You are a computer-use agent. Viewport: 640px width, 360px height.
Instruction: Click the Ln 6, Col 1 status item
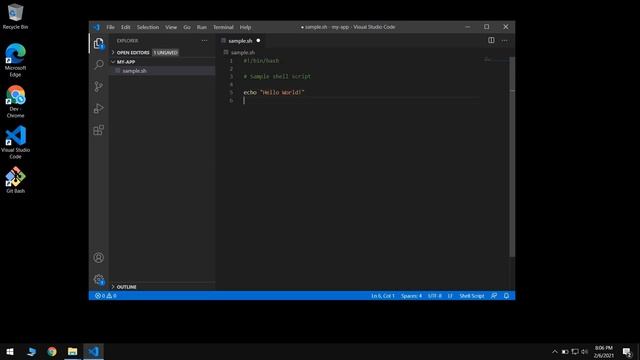(383, 296)
